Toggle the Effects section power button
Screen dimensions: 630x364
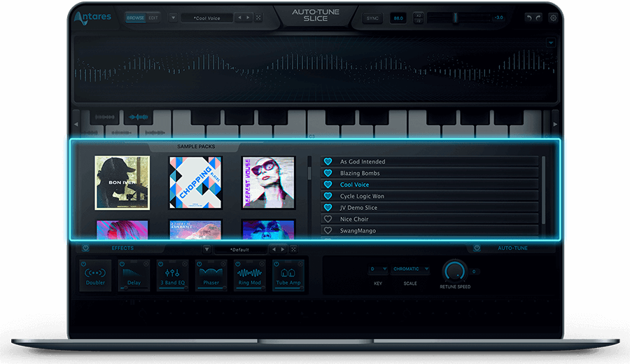[x=85, y=248]
